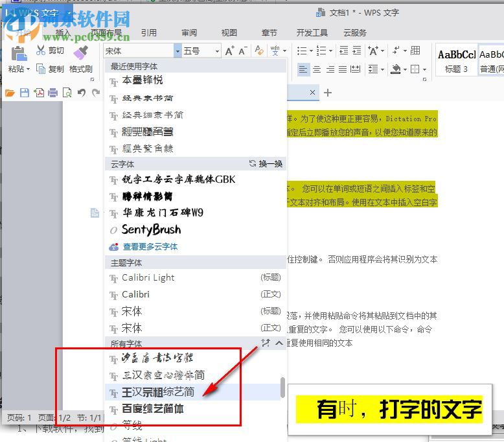Select 锐字工房云字库魏体GBK font
The image size is (504, 442).
click(196, 179)
